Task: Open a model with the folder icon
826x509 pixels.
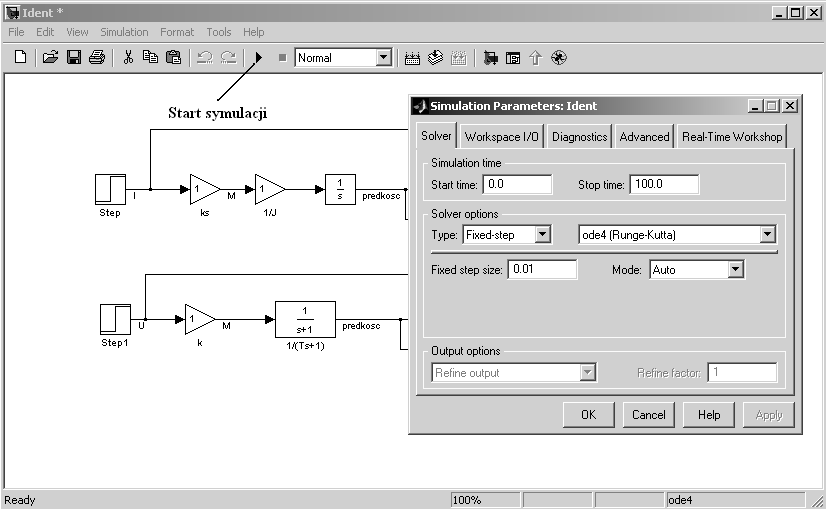Action: [51, 58]
